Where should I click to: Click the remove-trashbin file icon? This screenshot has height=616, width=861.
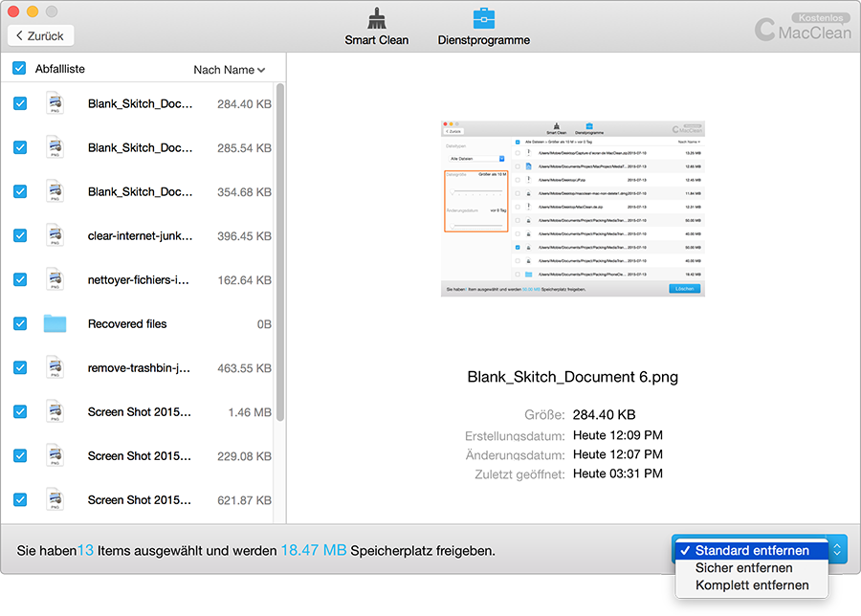55,368
